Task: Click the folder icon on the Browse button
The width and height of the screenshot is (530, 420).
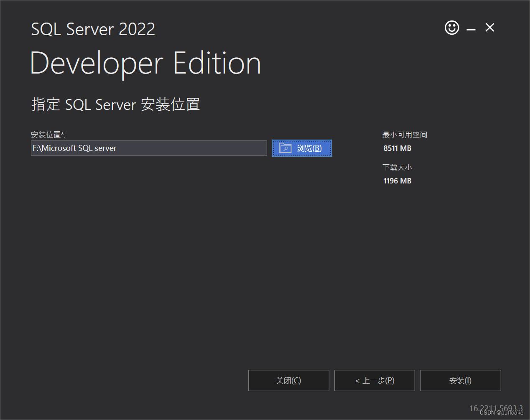Action: [x=285, y=148]
